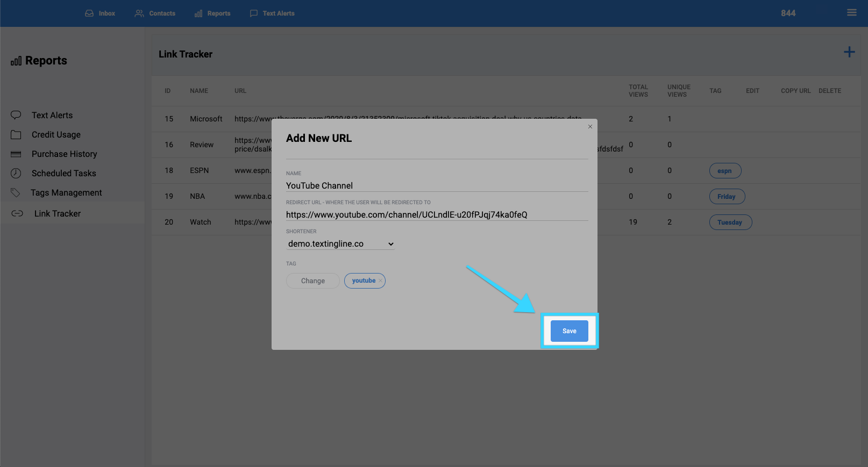
Task: Click the Inbox tray icon
Action: 89,13
